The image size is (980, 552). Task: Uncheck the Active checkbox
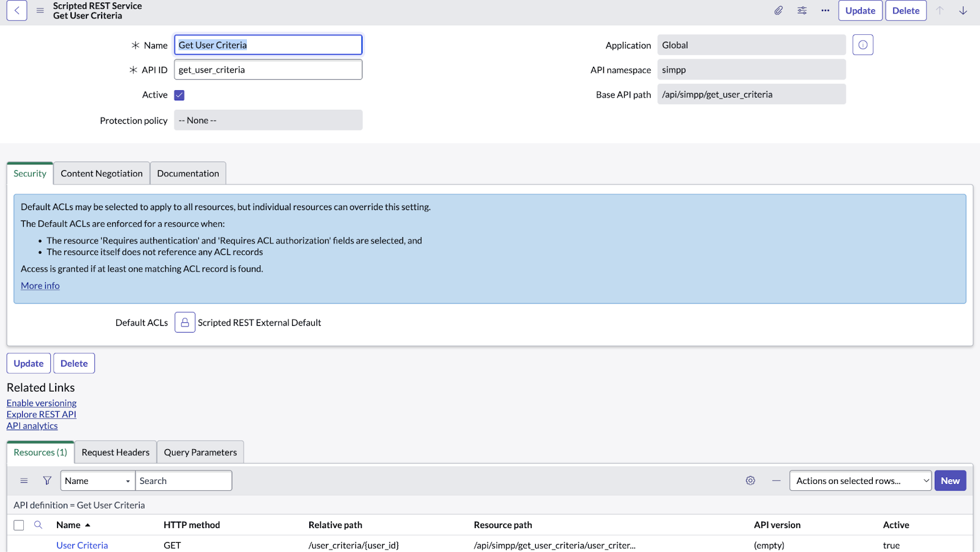[x=179, y=95]
